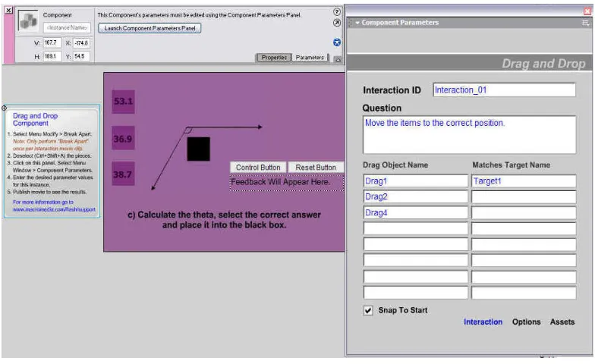
Task: Click the W width field 167.7
Action: coord(52,42)
